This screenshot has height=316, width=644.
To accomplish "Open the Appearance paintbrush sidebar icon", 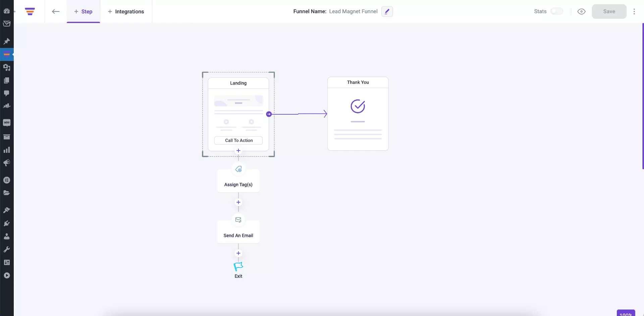I will 7,210.
